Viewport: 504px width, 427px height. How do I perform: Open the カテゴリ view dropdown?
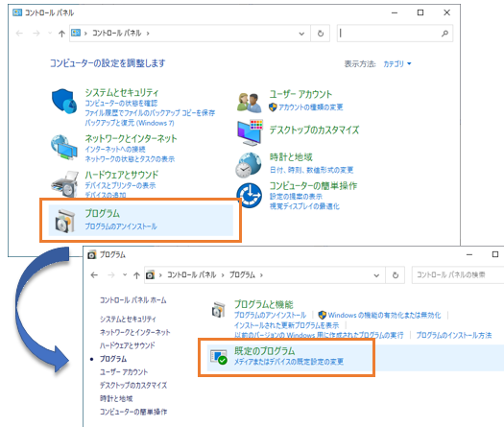397,64
